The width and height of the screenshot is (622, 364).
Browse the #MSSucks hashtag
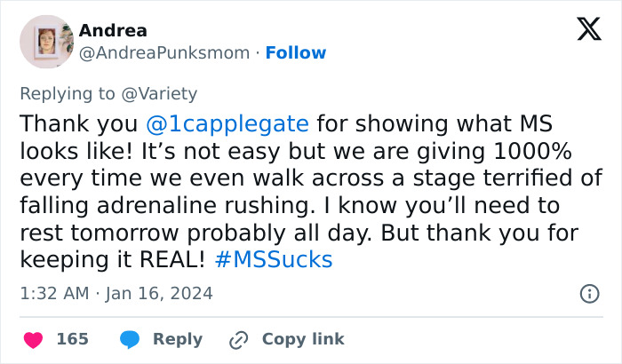click(274, 260)
